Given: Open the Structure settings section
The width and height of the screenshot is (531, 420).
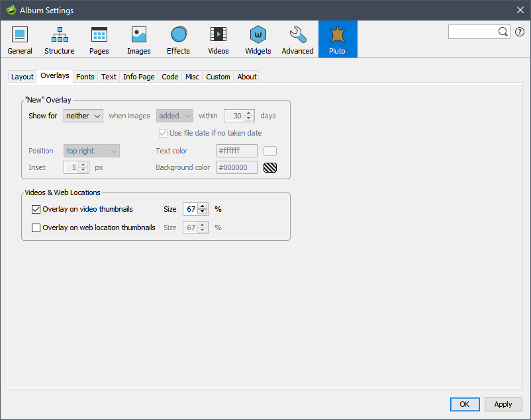Looking at the screenshot, I should (60, 40).
